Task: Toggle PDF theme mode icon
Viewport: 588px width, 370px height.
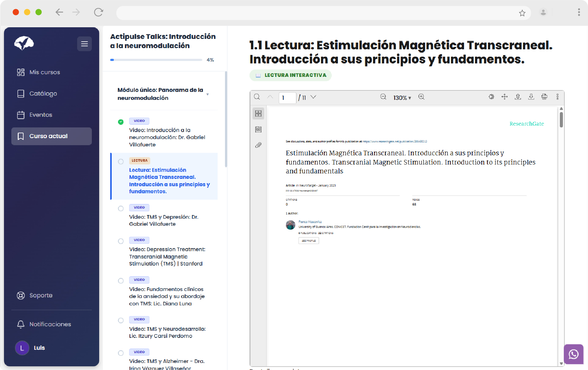Action: [x=491, y=97]
